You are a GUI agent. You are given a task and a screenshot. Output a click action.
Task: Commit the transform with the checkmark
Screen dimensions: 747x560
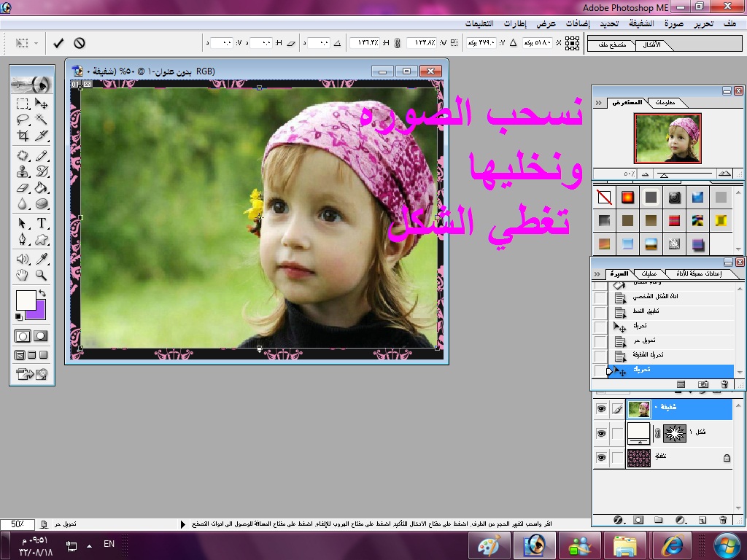pos(58,43)
